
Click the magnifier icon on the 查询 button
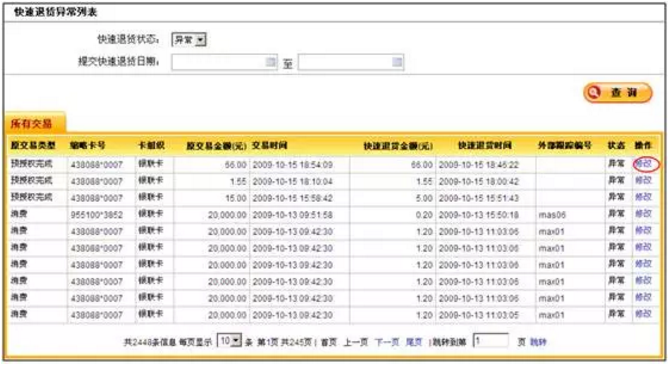tap(594, 92)
